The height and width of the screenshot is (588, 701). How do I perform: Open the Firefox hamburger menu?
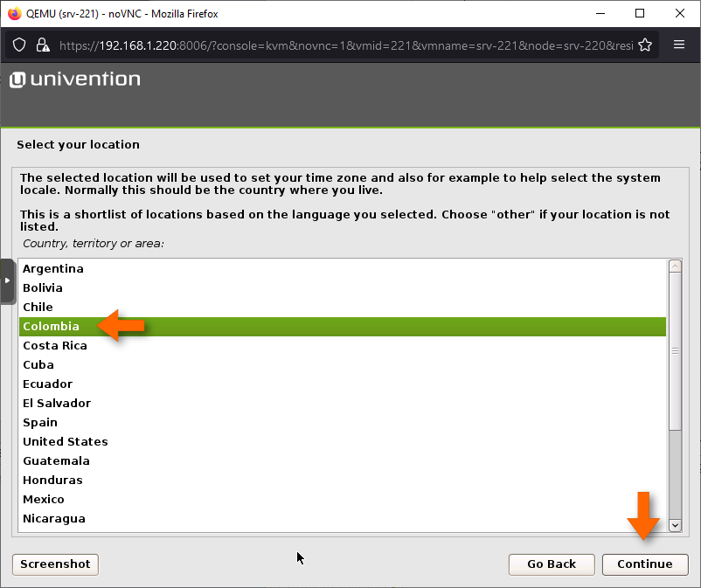pyautogui.click(x=679, y=45)
